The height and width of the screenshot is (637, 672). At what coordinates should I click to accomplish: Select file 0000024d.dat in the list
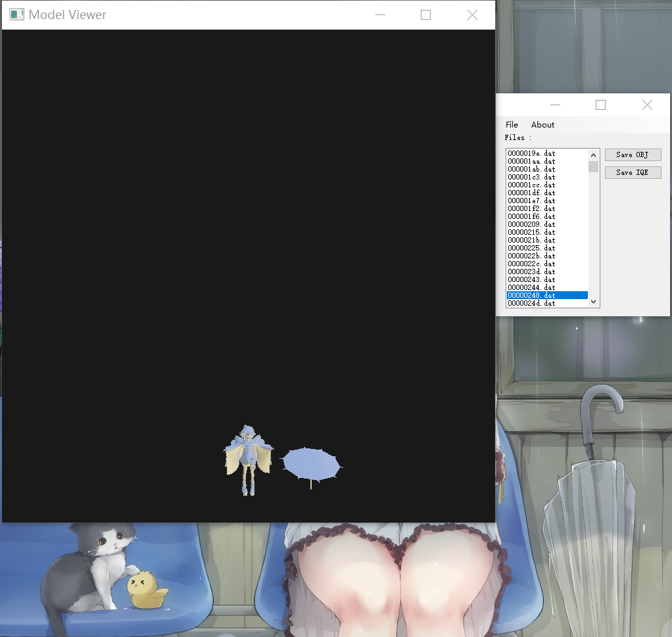click(547, 303)
